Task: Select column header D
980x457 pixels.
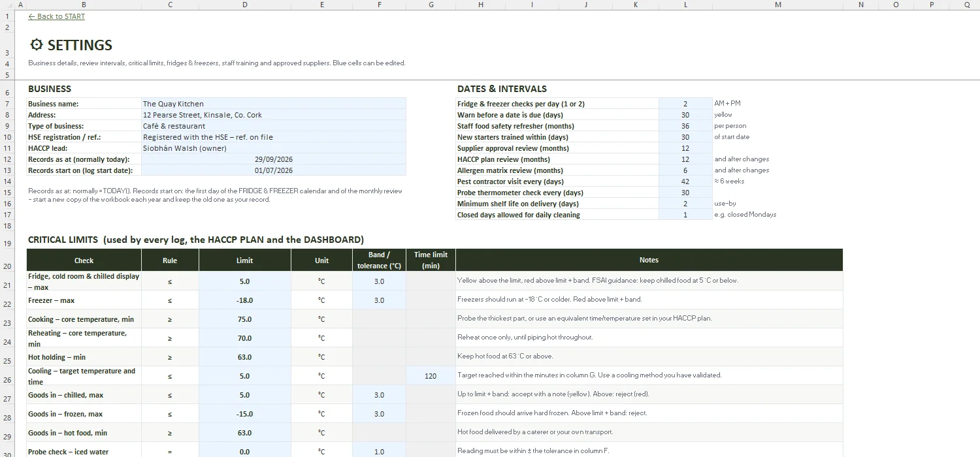Action: point(245,5)
